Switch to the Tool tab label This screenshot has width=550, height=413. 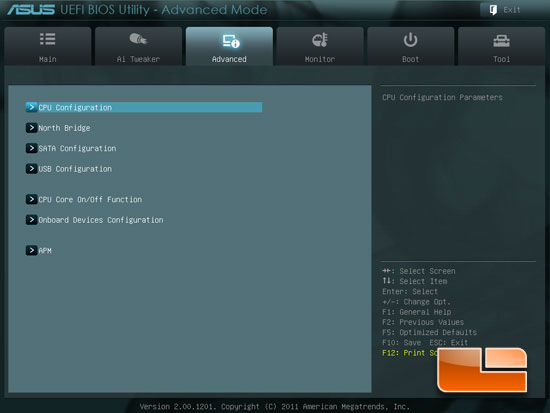(x=502, y=59)
